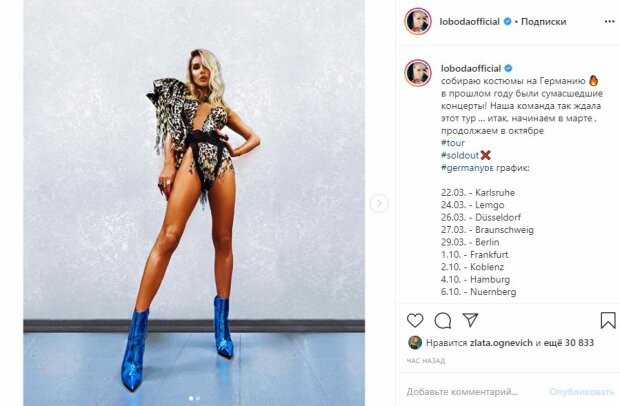The width and height of the screenshot is (620, 406).
Task: Open caption avatar next to lobodaofficial
Action: point(418,73)
